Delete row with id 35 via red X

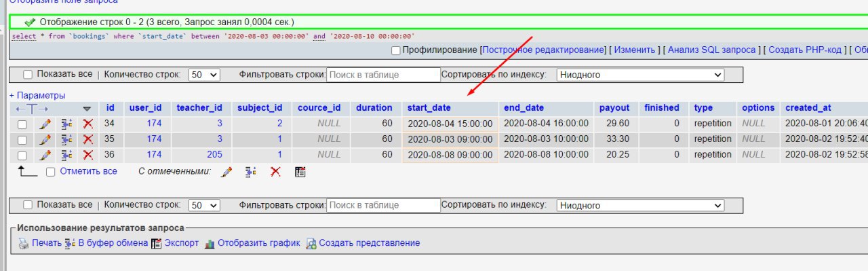pos(88,139)
